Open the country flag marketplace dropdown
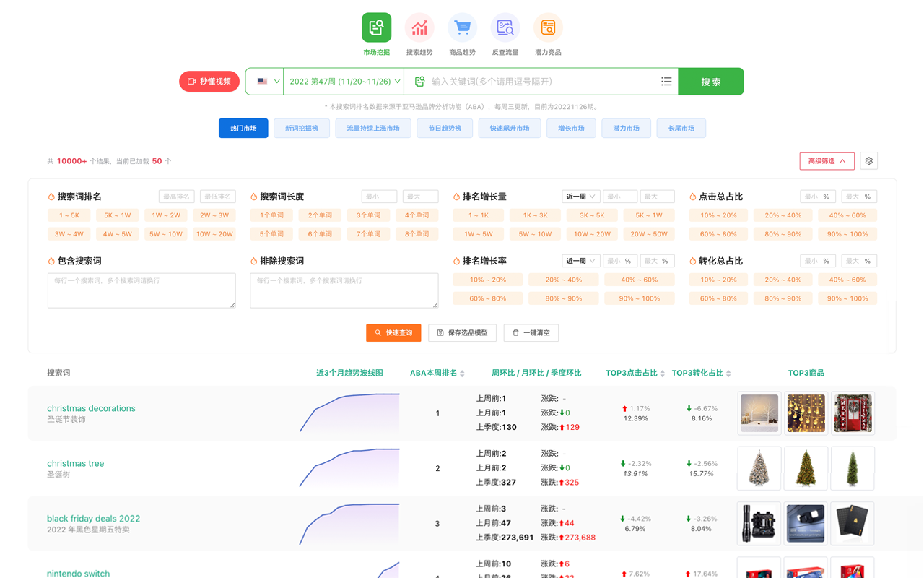924x578 pixels. pyautogui.click(x=264, y=81)
